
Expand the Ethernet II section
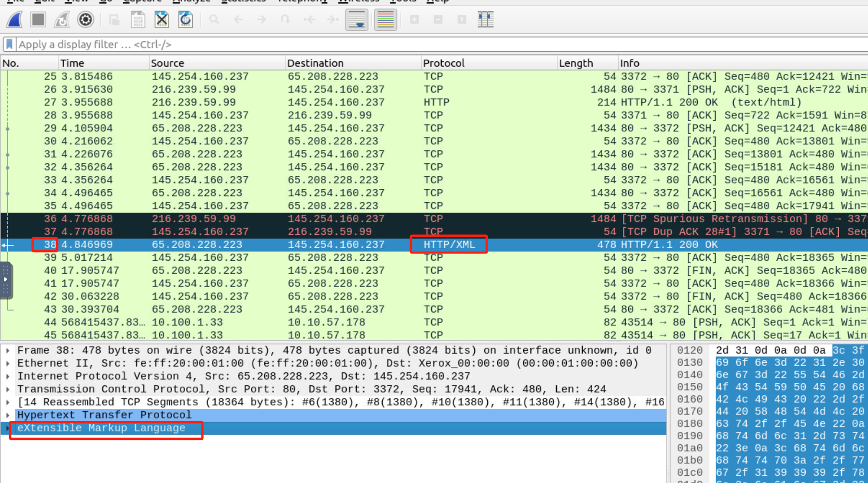click(8, 364)
